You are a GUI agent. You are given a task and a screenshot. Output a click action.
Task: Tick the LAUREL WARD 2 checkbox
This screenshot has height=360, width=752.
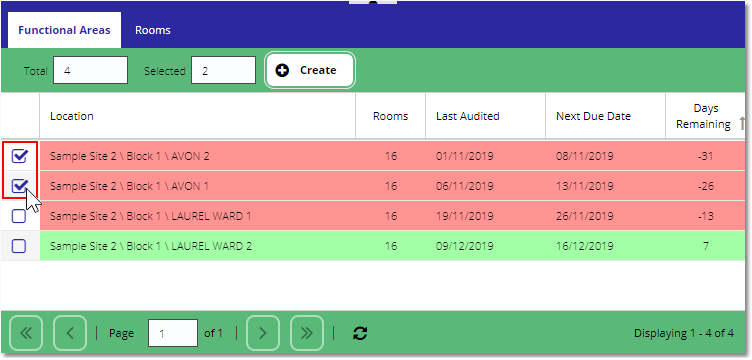[x=19, y=246]
